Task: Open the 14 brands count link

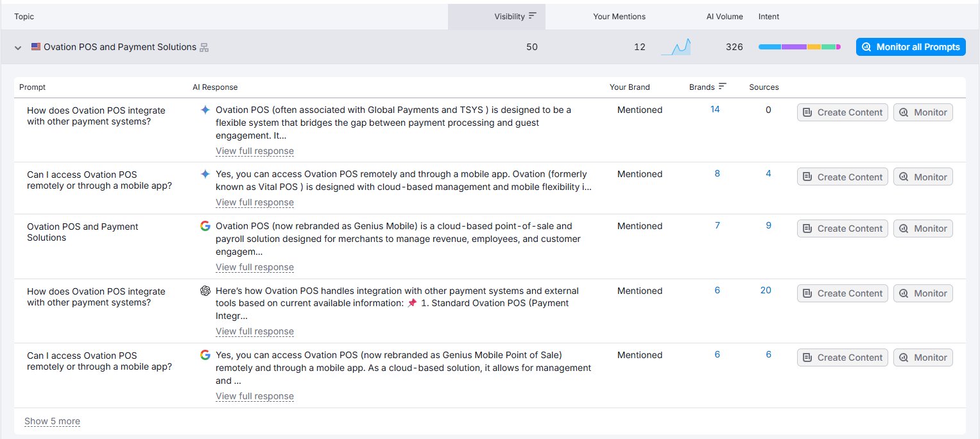Action: tap(715, 110)
